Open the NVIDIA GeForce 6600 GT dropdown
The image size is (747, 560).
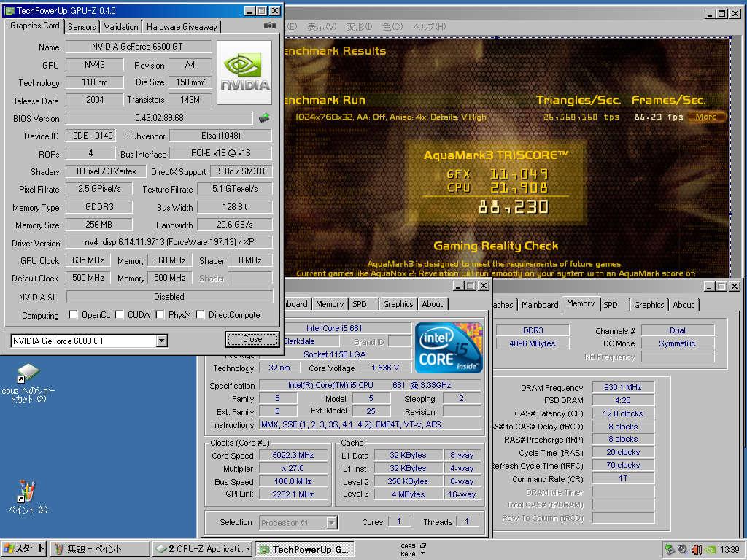[x=162, y=341]
